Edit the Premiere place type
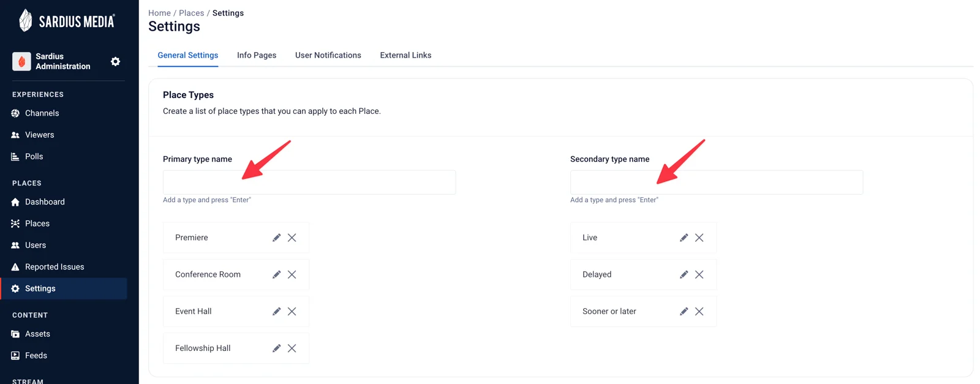The height and width of the screenshot is (384, 980). tap(276, 238)
